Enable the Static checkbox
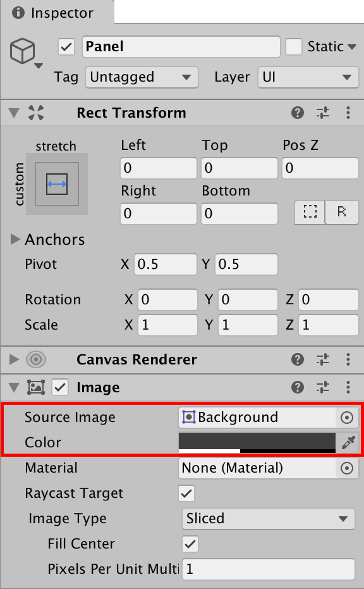This screenshot has width=364, height=589. coord(294,46)
